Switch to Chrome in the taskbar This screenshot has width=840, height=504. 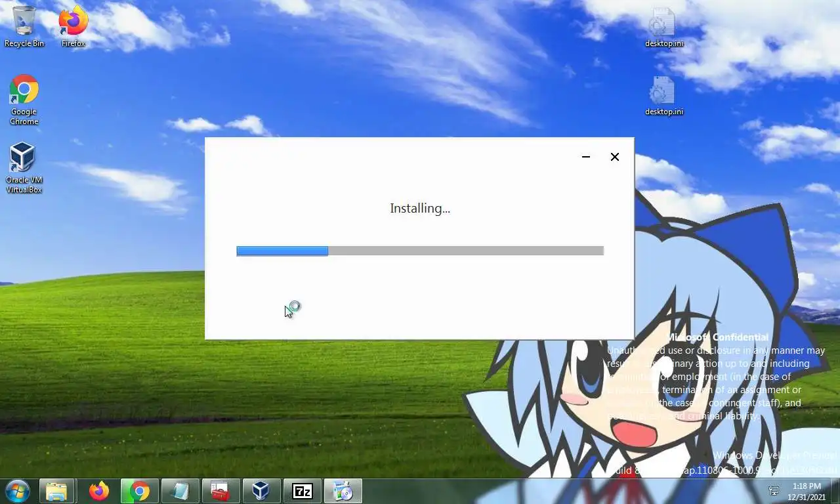point(139,491)
